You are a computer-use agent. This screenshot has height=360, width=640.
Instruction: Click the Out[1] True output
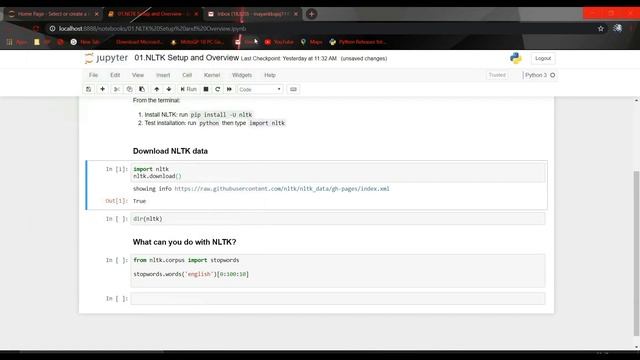[139, 201]
